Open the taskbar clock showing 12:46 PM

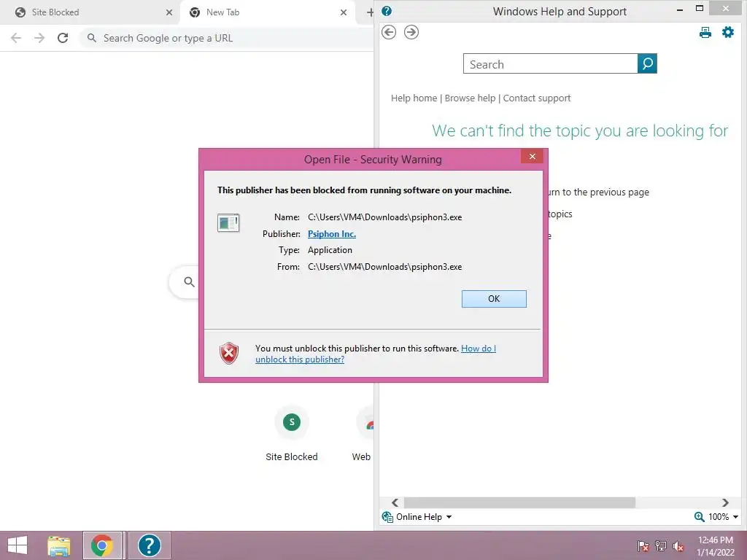tap(716, 546)
